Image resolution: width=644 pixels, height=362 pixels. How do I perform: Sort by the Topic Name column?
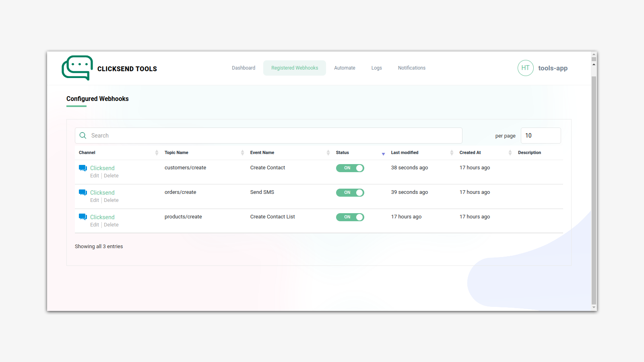[x=176, y=152]
